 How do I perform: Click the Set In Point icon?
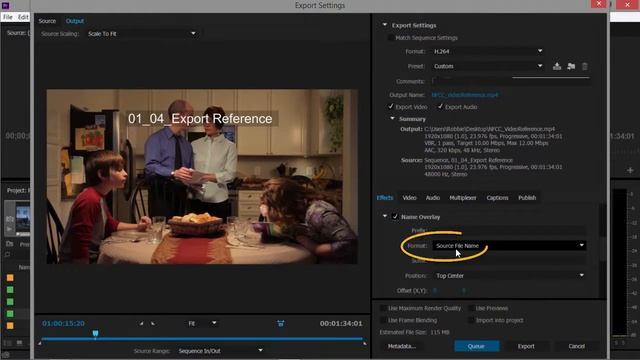click(141, 323)
